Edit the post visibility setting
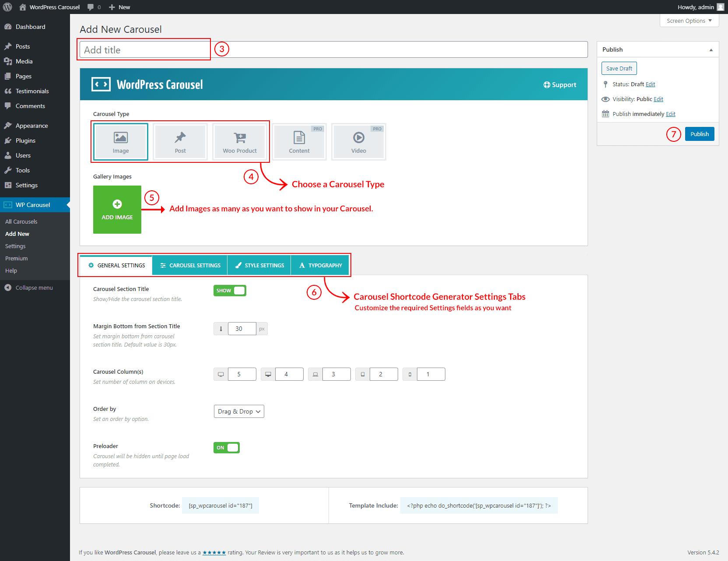 [x=658, y=99]
